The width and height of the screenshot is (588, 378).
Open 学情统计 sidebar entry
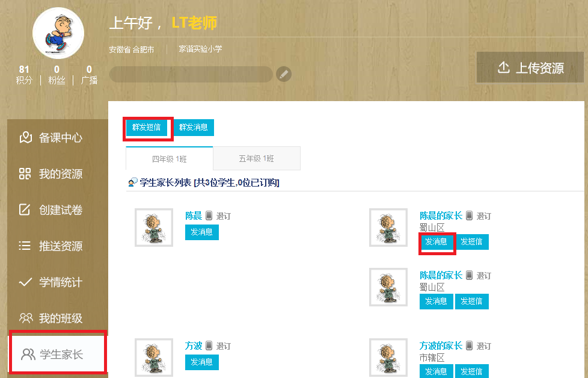point(51,282)
